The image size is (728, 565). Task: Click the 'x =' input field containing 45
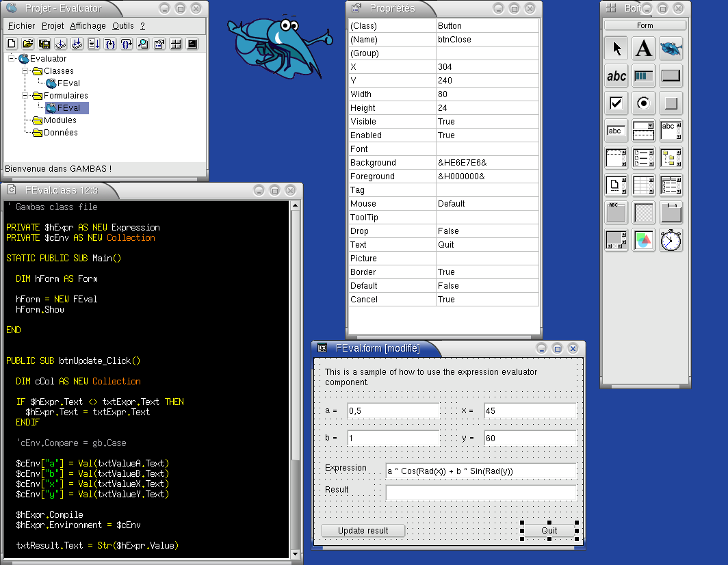click(530, 411)
